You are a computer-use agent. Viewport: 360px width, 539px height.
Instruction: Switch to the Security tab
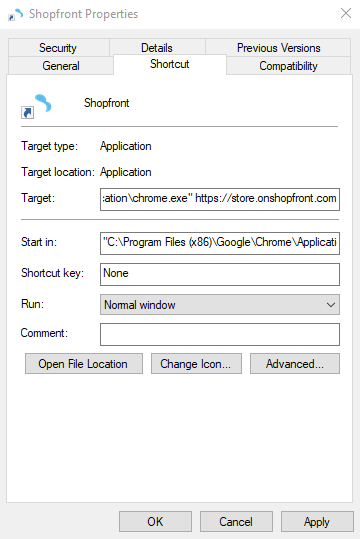click(x=58, y=48)
